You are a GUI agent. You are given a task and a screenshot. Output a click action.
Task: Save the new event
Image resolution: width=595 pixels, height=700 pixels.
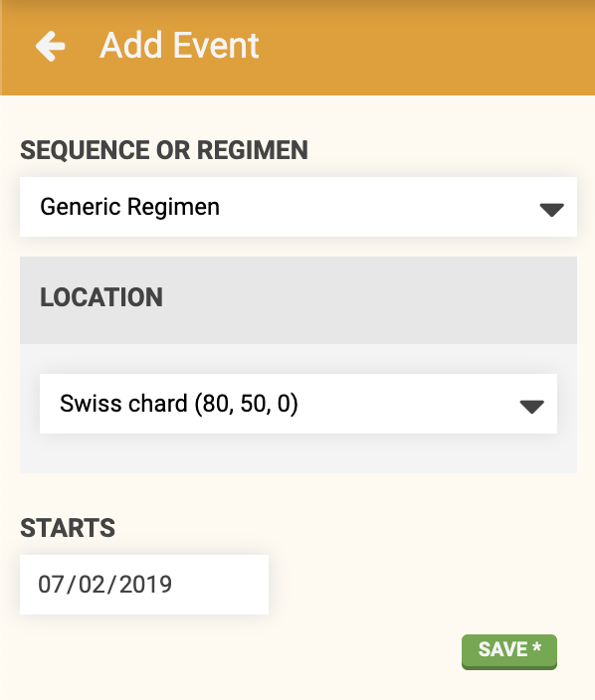tap(509, 651)
